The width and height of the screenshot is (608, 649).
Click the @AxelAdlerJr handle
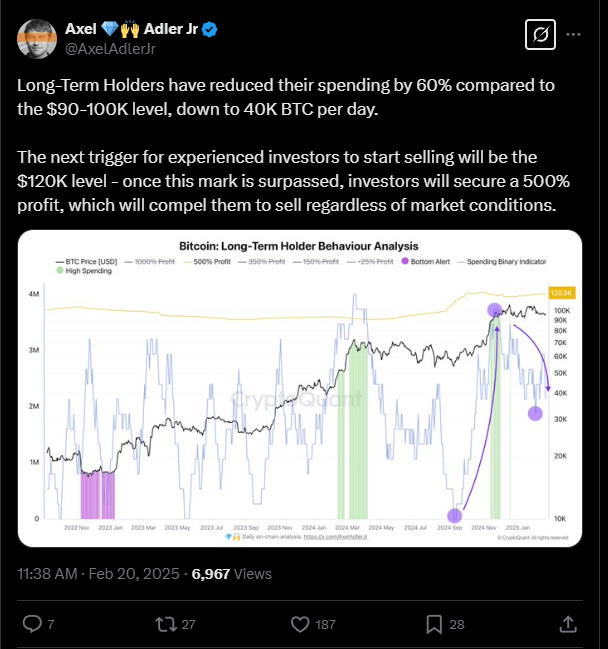point(111,49)
